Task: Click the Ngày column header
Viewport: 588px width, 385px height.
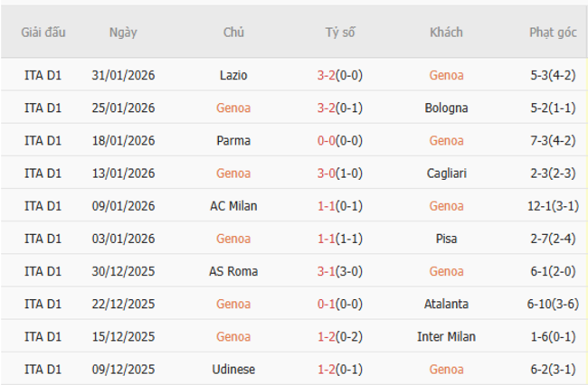Action: coord(123,33)
